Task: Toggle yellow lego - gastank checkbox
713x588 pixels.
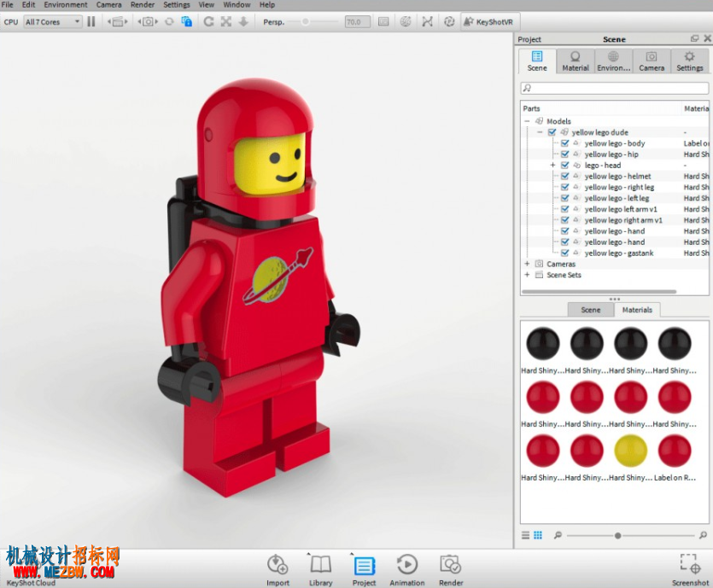Action: [564, 253]
